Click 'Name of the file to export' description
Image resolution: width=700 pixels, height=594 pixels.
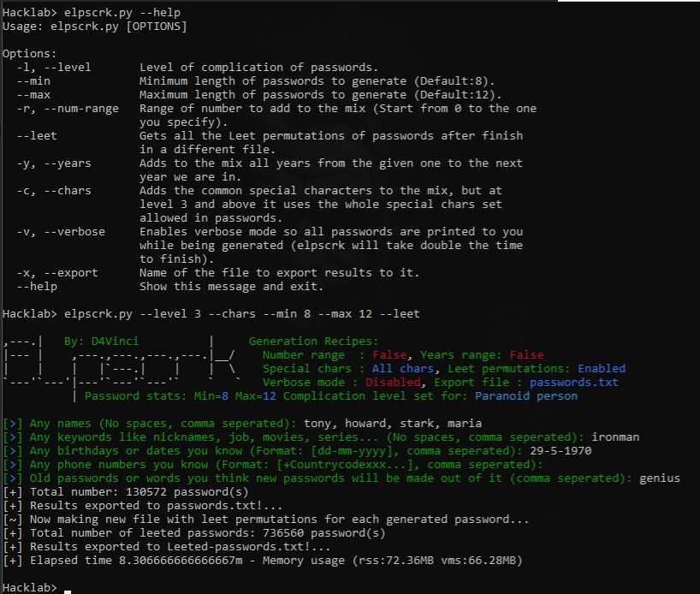[280, 273]
